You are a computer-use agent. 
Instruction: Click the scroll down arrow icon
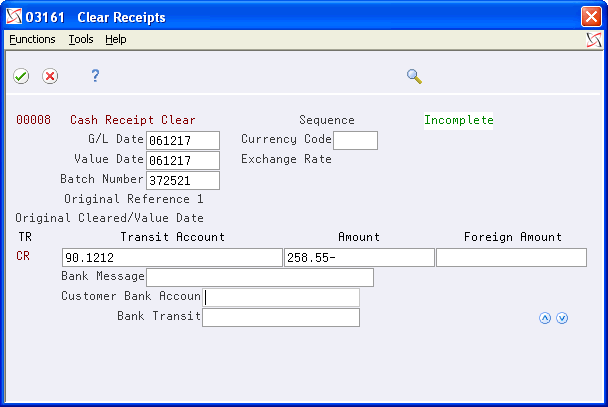tap(562, 318)
